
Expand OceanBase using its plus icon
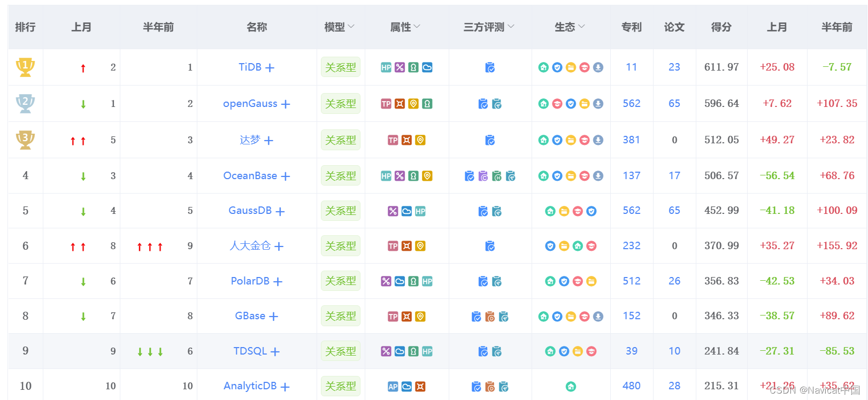286,176
